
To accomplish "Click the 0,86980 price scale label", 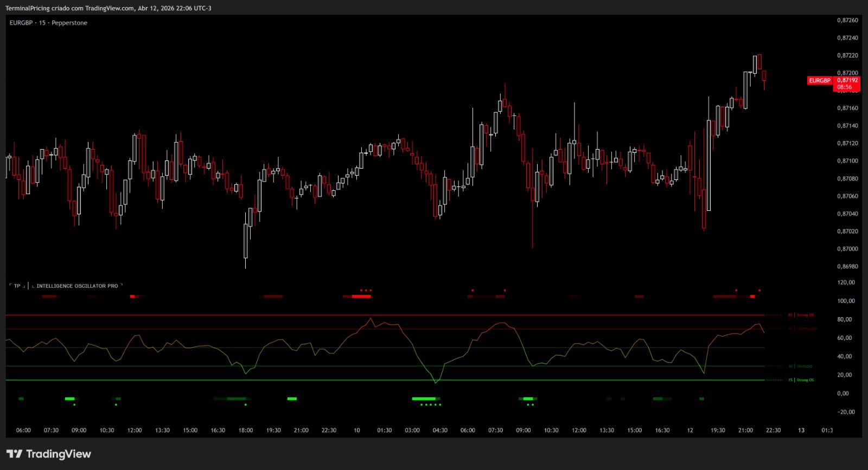I will [x=847, y=267].
